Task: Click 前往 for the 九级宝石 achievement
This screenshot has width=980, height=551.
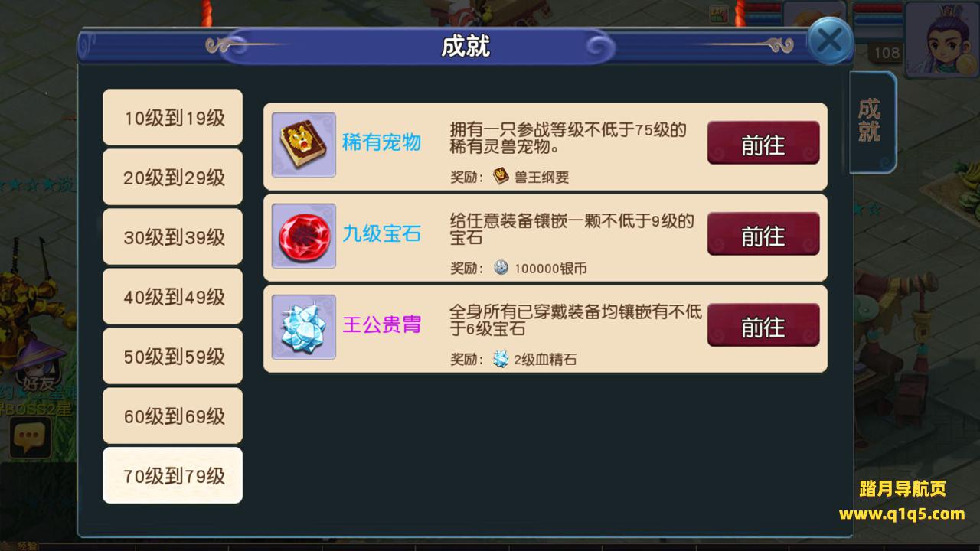Action: (763, 234)
